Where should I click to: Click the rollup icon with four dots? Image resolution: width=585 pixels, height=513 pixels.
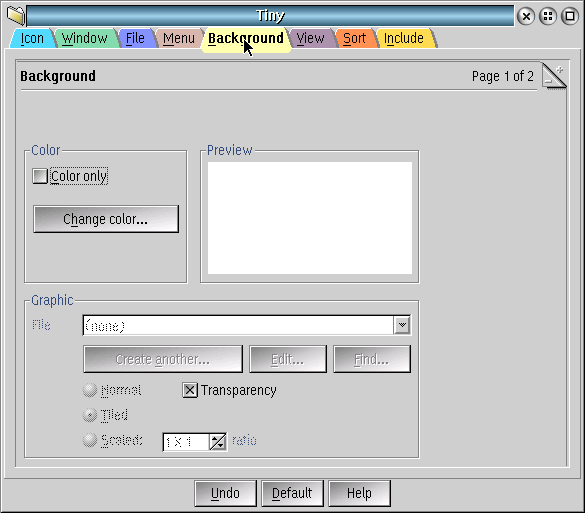point(548,16)
